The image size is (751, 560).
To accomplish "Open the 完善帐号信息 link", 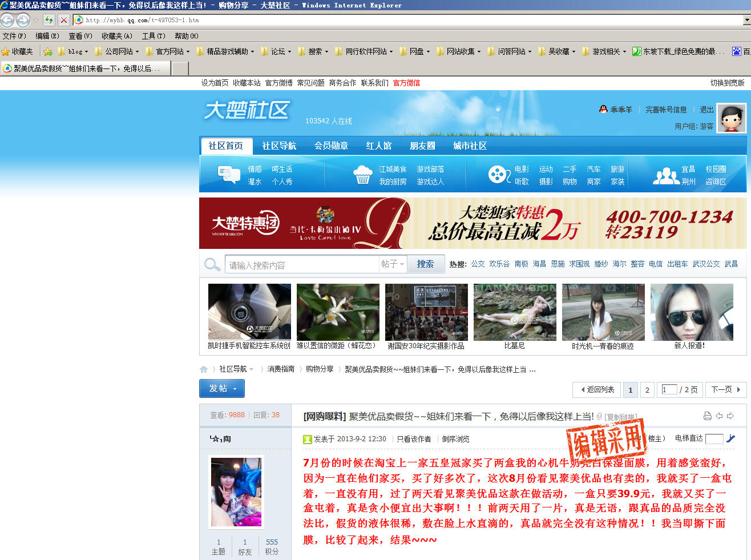I will [x=666, y=110].
